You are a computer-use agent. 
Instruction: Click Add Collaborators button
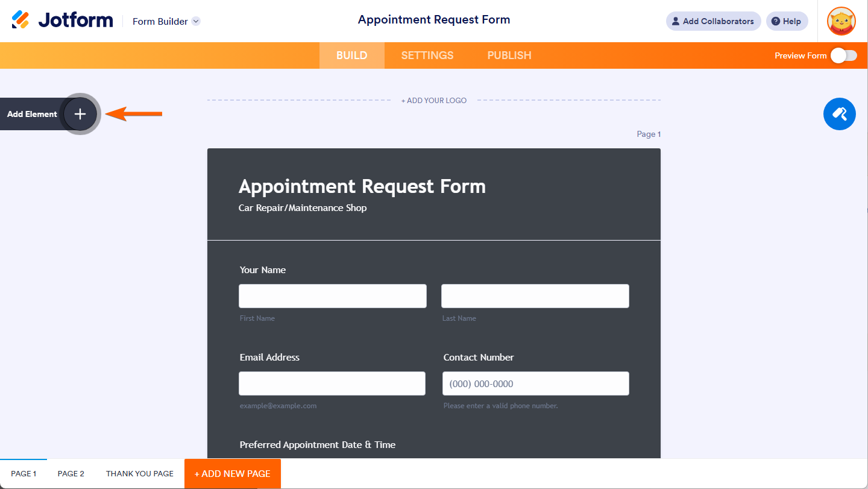pos(713,21)
